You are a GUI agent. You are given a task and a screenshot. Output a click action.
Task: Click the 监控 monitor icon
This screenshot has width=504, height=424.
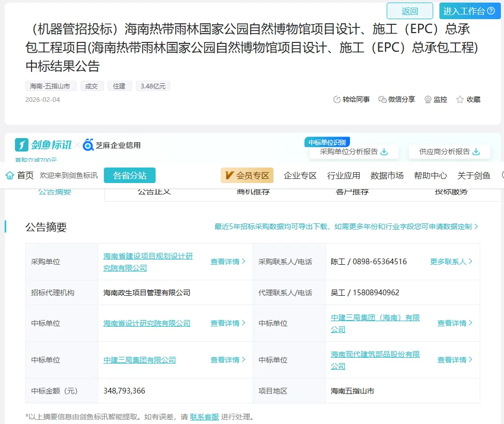point(428,99)
